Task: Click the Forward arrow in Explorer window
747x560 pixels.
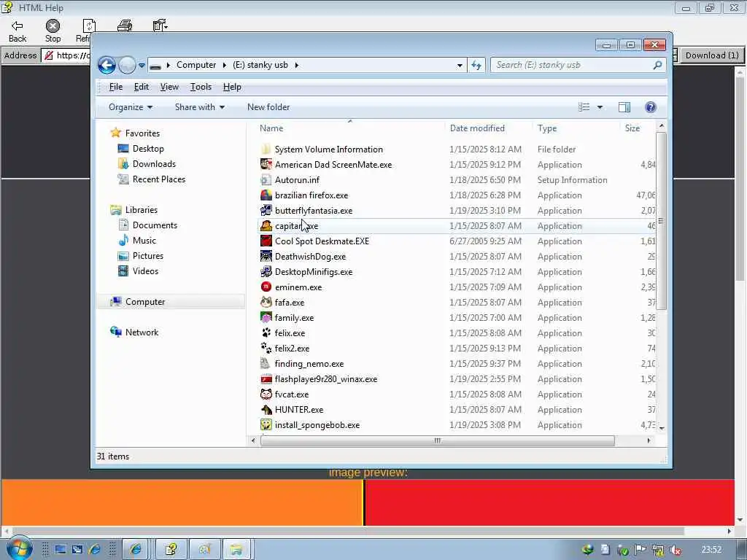Action: [127, 65]
